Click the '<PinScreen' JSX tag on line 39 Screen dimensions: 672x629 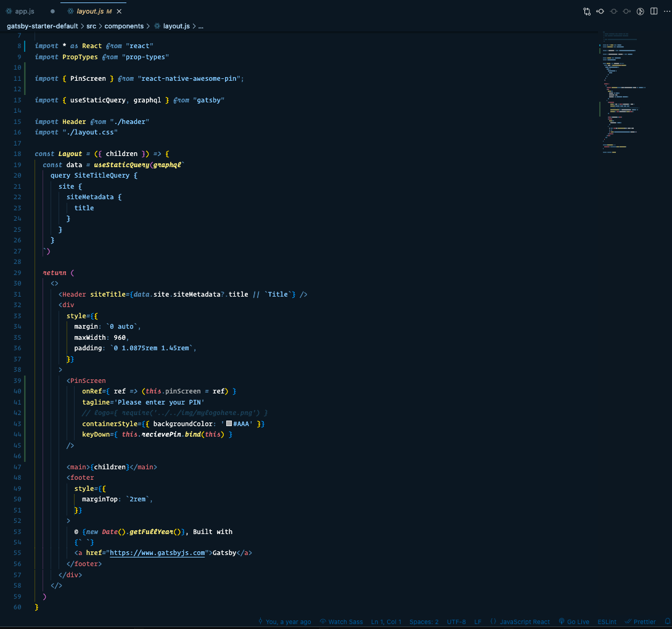click(x=86, y=380)
